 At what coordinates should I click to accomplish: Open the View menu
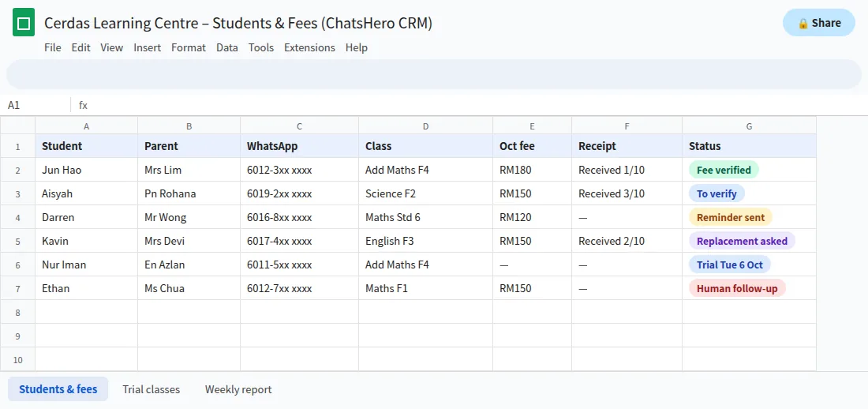point(111,47)
